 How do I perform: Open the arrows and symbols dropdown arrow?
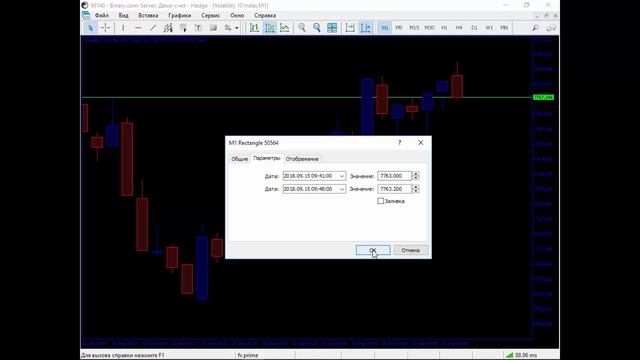pyautogui.click(x=237, y=28)
